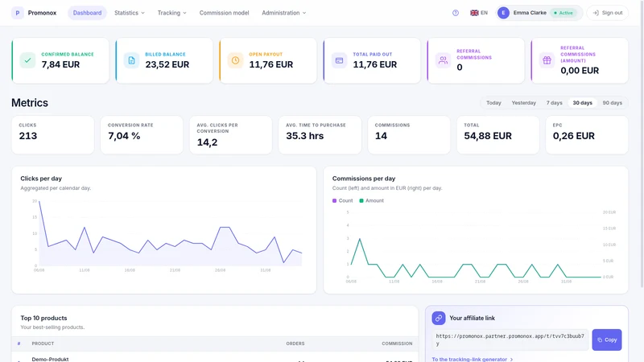Click the Open Payout 11,76 EUR value
Viewport: 644px width, 362px height.
271,64
